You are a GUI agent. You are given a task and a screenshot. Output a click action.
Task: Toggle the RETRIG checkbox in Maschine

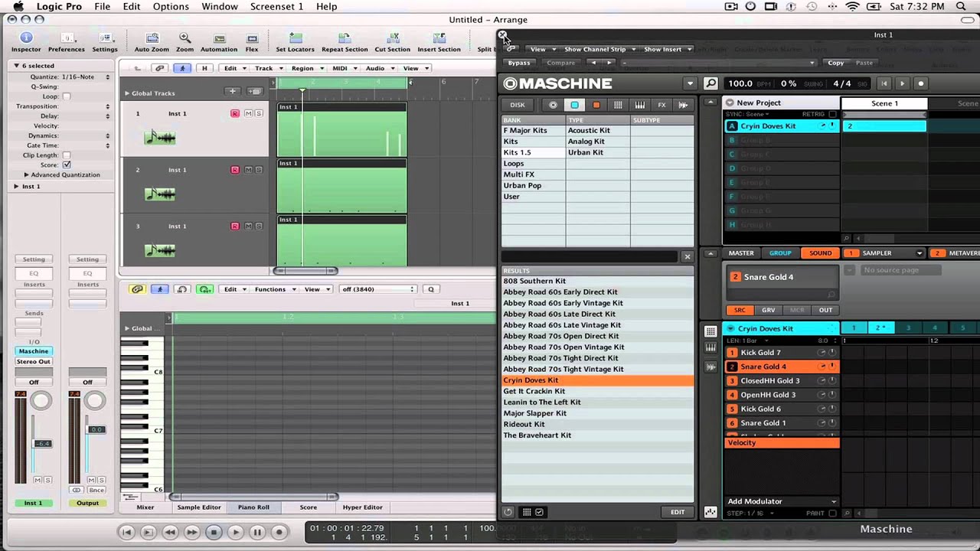click(x=832, y=114)
